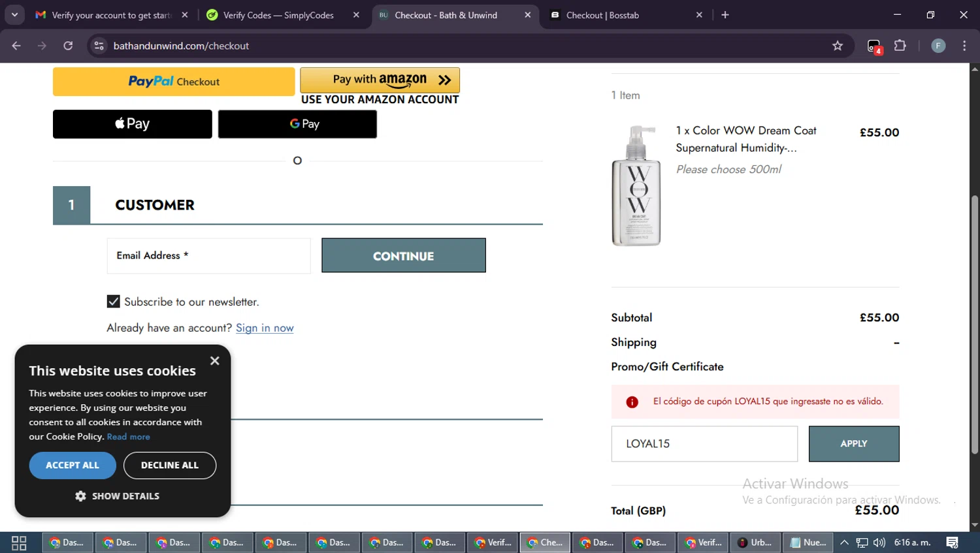
Task: Open cookie policy Read more link
Action: pyautogui.click(x=129, y=437)
